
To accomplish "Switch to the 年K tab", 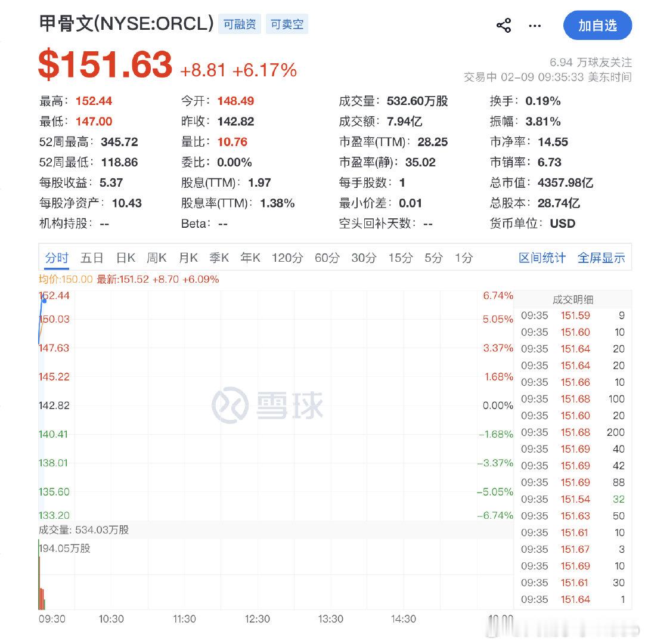I will (250, 258).
